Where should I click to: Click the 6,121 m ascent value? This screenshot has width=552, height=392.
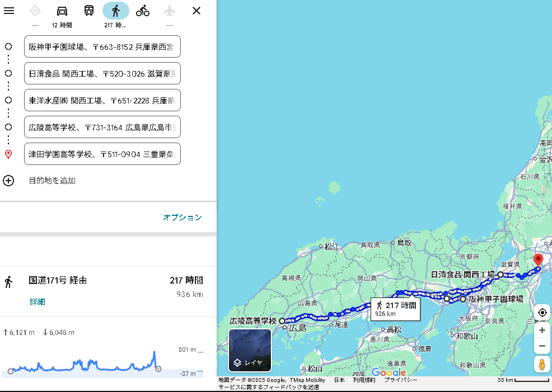pos(19,332)
